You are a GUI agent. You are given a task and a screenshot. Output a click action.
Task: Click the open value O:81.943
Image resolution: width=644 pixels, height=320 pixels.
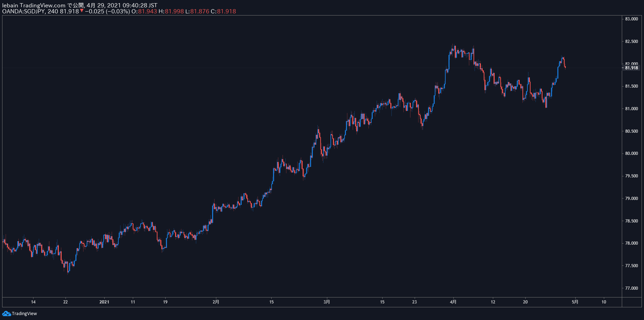pyautogui.click(x=144, y=11)
